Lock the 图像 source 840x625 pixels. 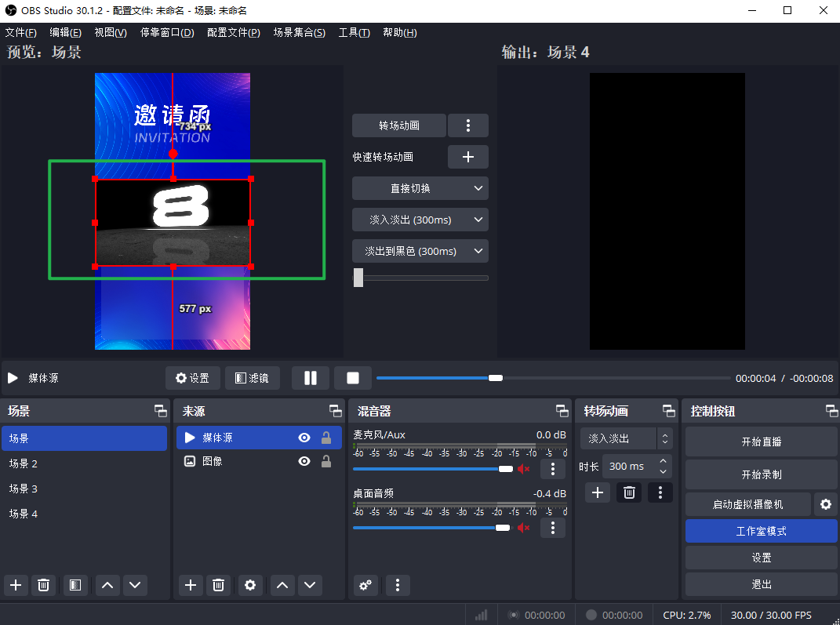[x=326, y=461]
